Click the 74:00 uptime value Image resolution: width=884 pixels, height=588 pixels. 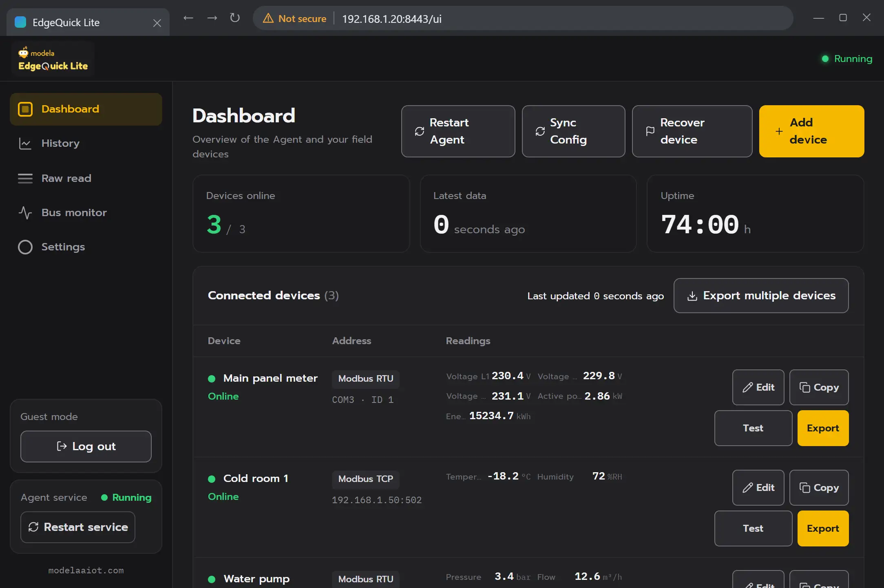pyautogui.click(x=700, y=225)
